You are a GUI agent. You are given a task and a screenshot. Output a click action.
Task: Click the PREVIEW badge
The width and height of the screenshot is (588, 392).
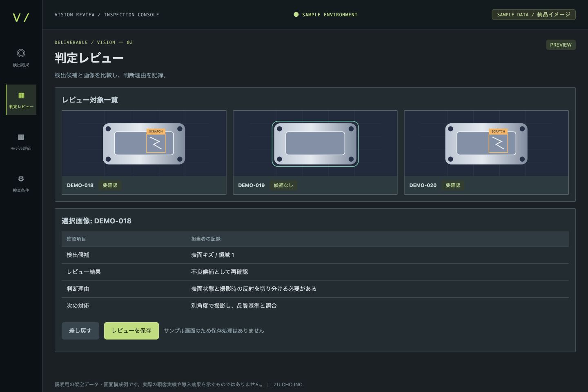click(561, 45)
